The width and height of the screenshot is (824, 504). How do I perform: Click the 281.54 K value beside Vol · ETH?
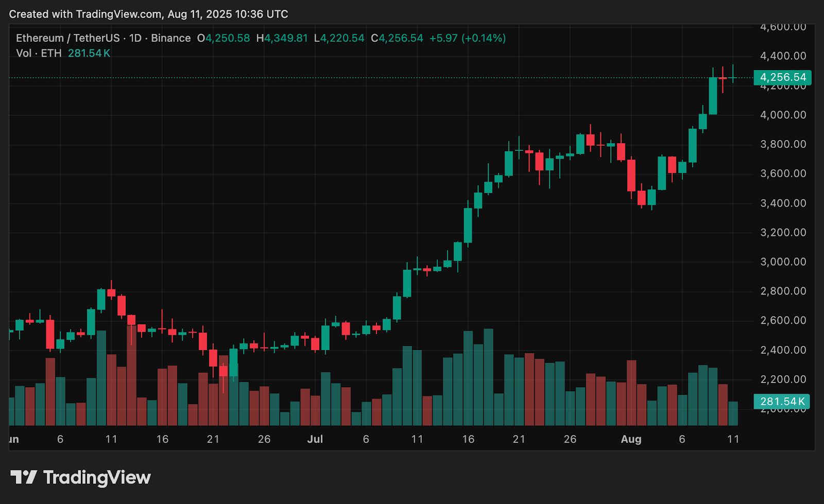(89, 54)
